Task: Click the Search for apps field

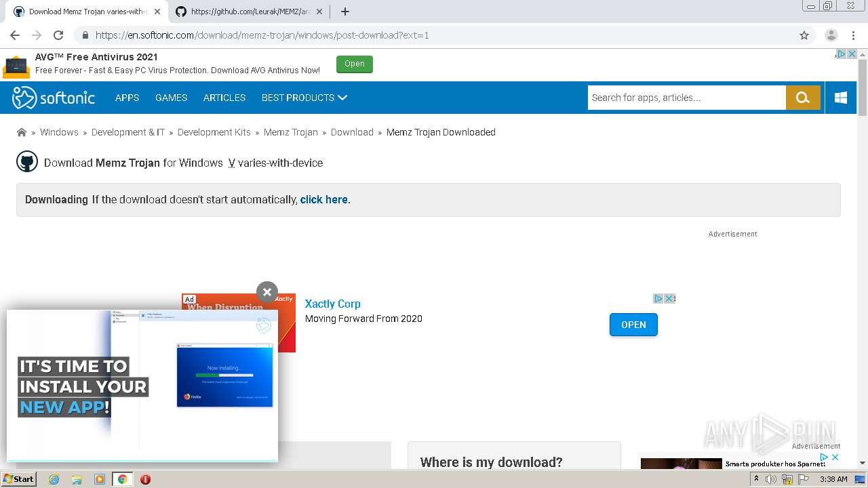Action: pos(686,98)
